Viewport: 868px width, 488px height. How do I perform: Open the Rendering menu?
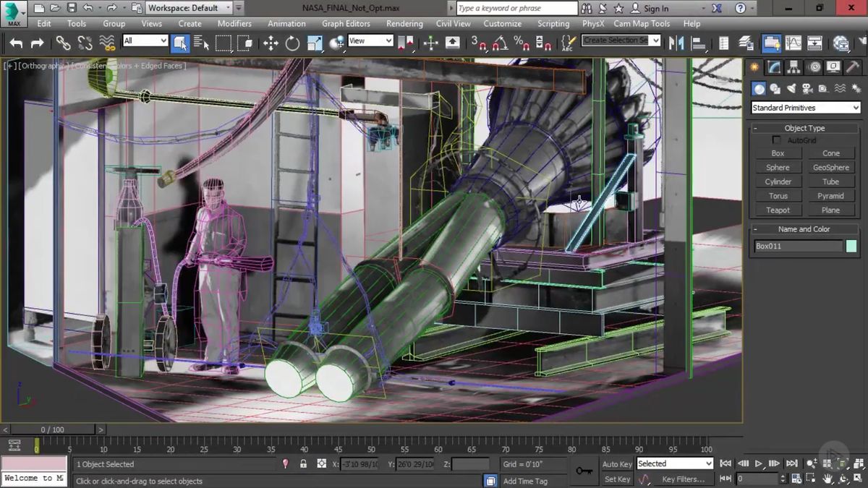point(404,23)
